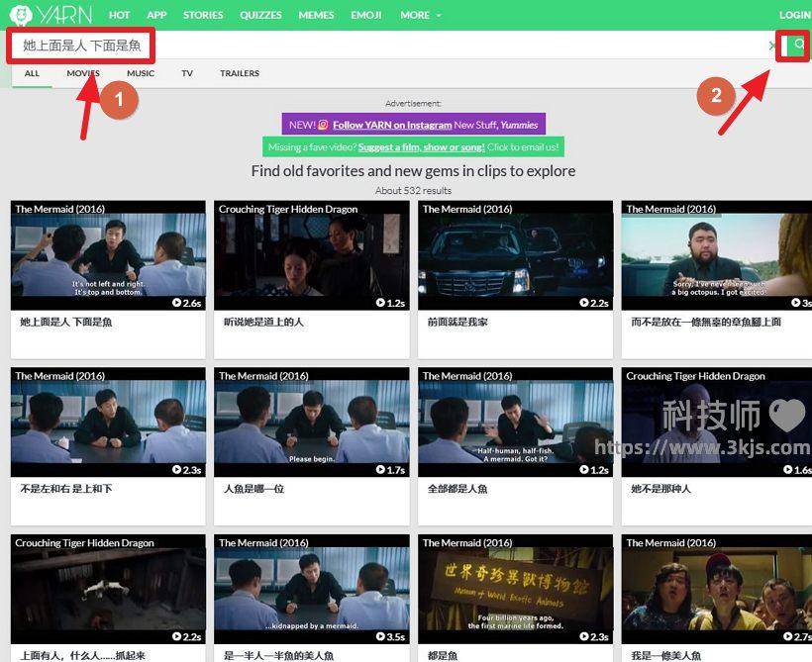Image resolution: width=812 pixels, height=662 pixels.
Task: Play the 1.2s clip '听说她是道上的人'
Action: [x=380, y=303]
